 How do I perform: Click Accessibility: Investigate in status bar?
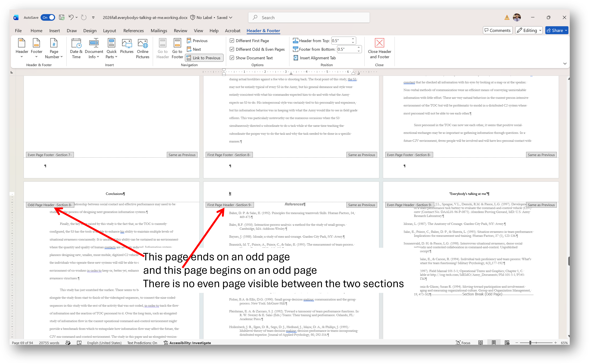click(x=187, y=343)
